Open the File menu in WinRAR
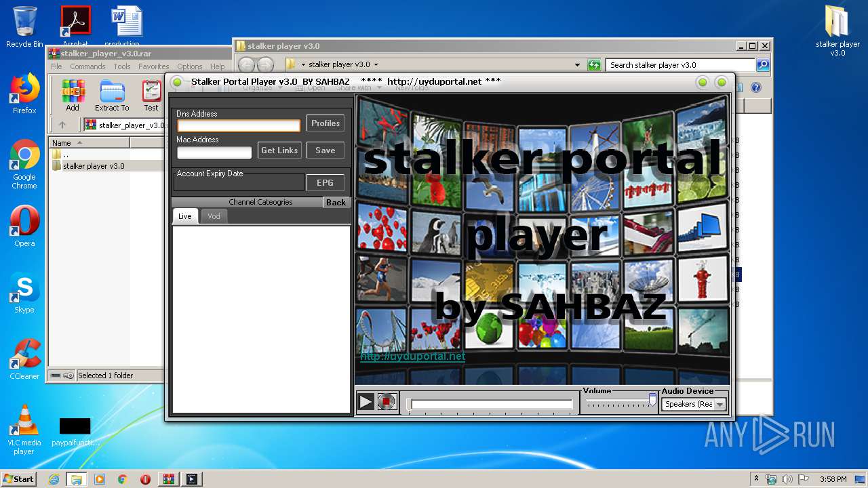This screenshot has height=488, width=868. pyautogui.click(x=56, y=66)
